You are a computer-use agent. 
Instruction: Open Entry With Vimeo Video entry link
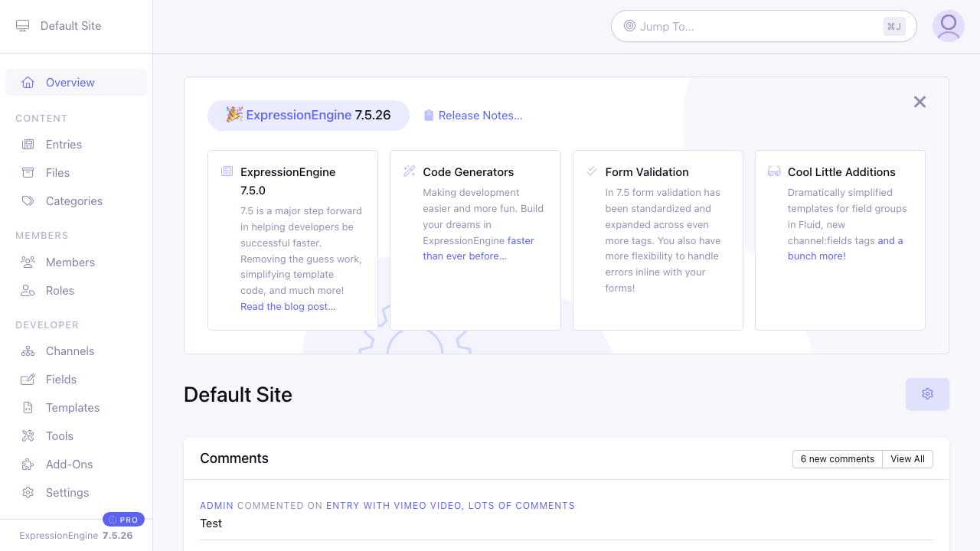(450, 506)
